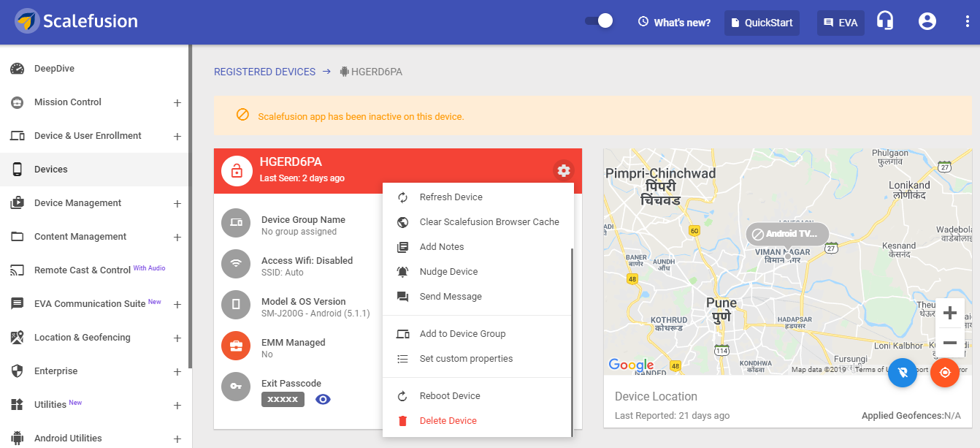Click the Exit Passcode key icon

click(236, 387)
